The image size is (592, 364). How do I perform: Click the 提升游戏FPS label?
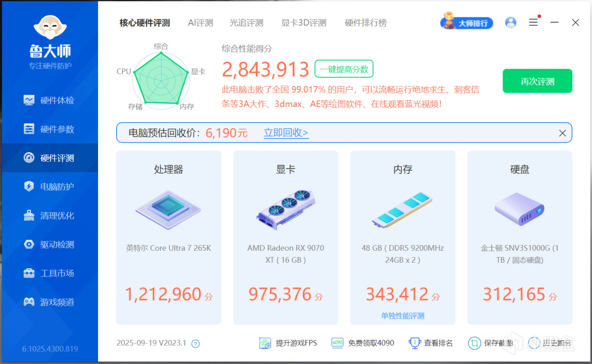click(296, 343)
